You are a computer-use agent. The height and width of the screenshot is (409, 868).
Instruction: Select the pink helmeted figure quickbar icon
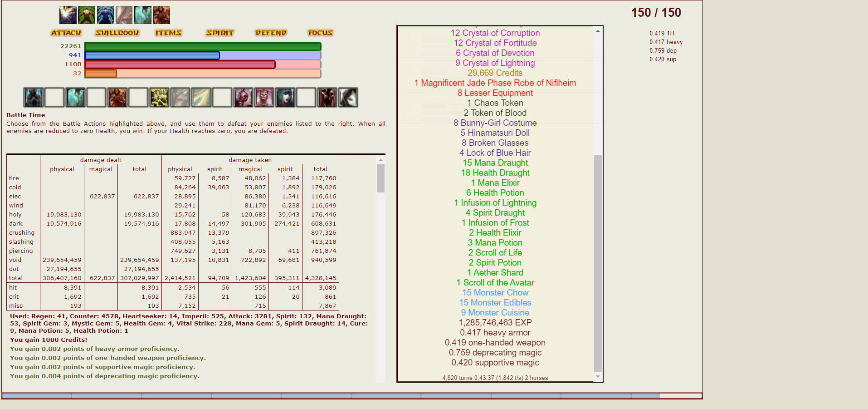[243, 98]
